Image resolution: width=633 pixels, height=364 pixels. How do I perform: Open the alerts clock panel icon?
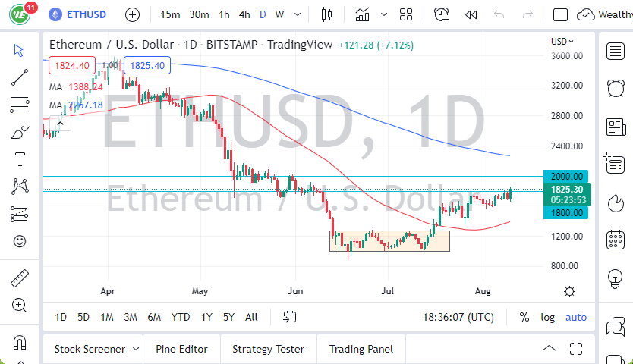click(616, 88)
